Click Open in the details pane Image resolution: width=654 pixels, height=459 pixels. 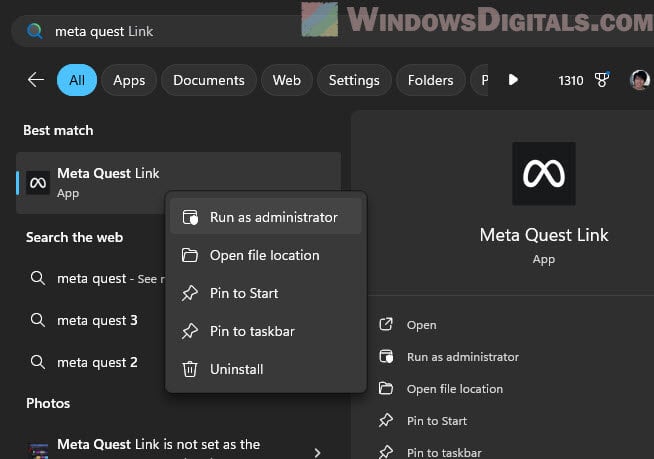click(x=421, y=325)
